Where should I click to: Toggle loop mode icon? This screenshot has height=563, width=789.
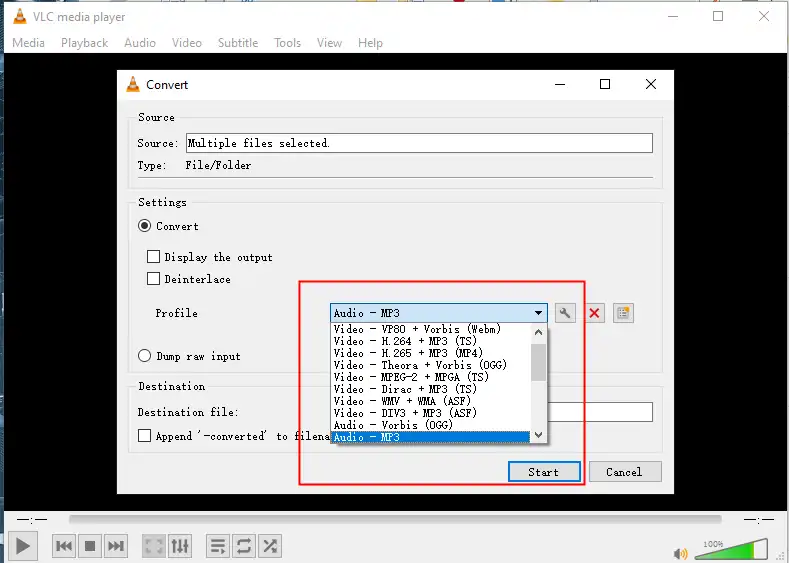coord(244,546)
